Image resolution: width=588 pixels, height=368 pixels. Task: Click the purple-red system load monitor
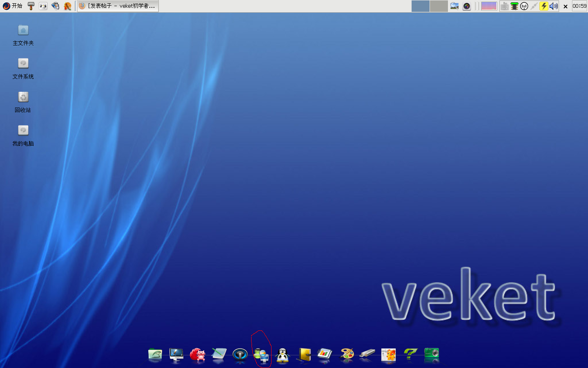click(x=489, y=6)
